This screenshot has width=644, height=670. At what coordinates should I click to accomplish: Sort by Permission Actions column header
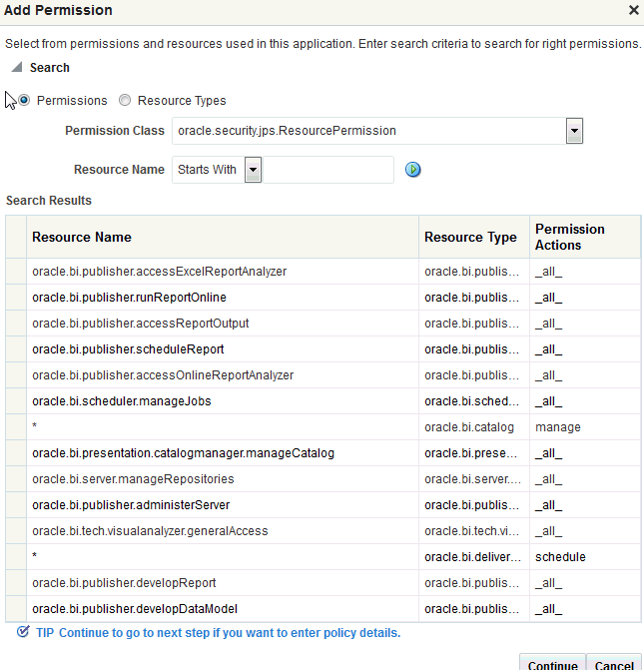point(585,237)
